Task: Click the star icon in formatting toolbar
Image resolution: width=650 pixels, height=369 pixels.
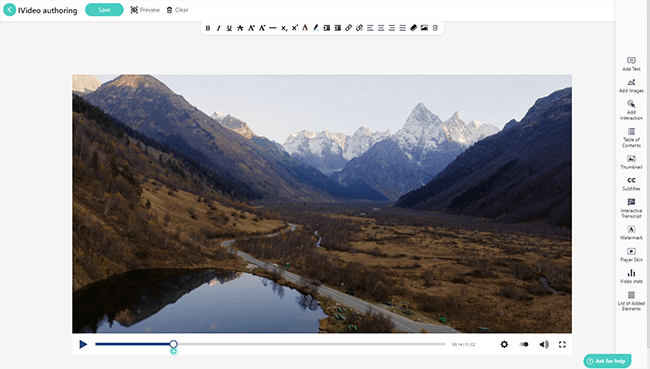Action: 240,28
